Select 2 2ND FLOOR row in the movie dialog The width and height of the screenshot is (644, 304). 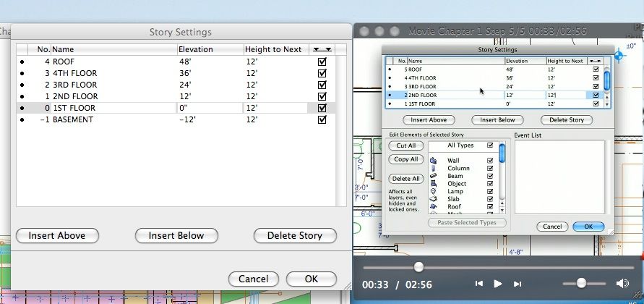(494, 95)
